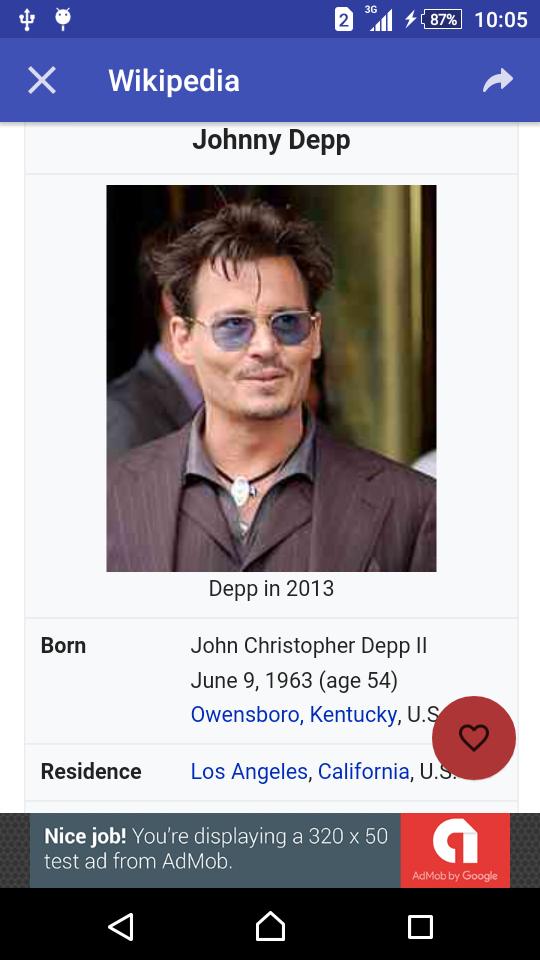Tap the share arrow icon

pos(498,80)
